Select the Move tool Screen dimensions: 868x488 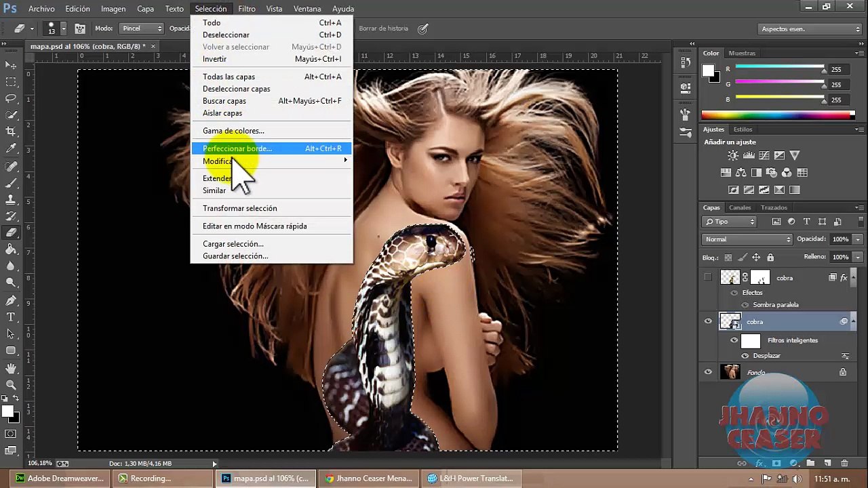(x=11, y=65)
